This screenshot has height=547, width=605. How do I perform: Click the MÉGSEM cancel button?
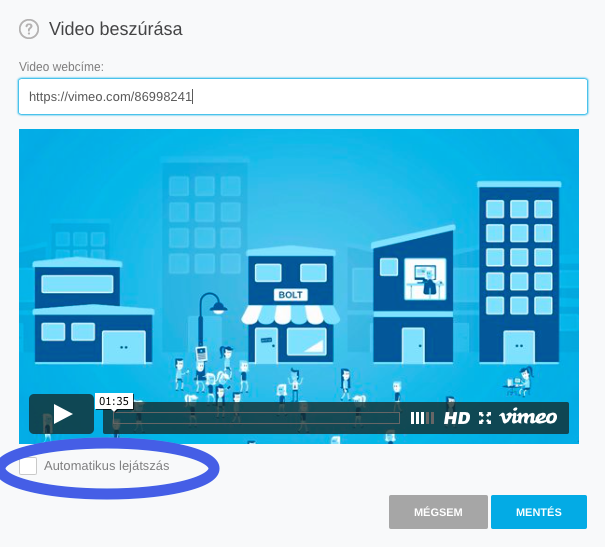pos(438,512)
